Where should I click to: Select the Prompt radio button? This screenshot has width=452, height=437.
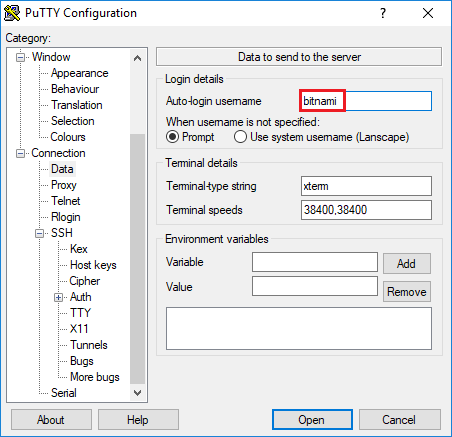[x=172, y=137]
